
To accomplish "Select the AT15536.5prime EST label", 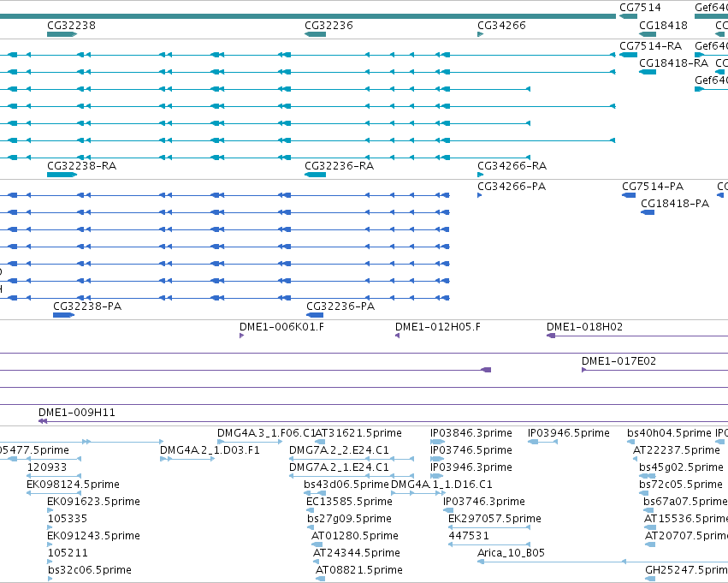I will coord(686,519).
